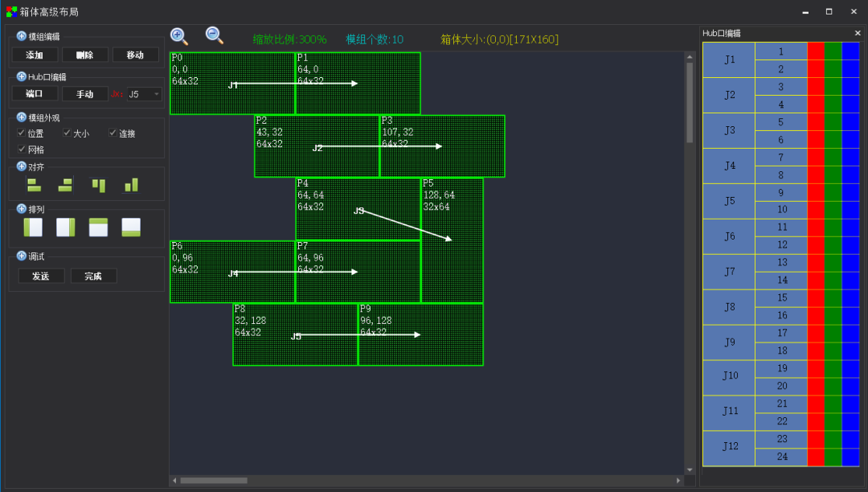
Task: Close the Hub口编辑 panel
Action: [857, 33]
